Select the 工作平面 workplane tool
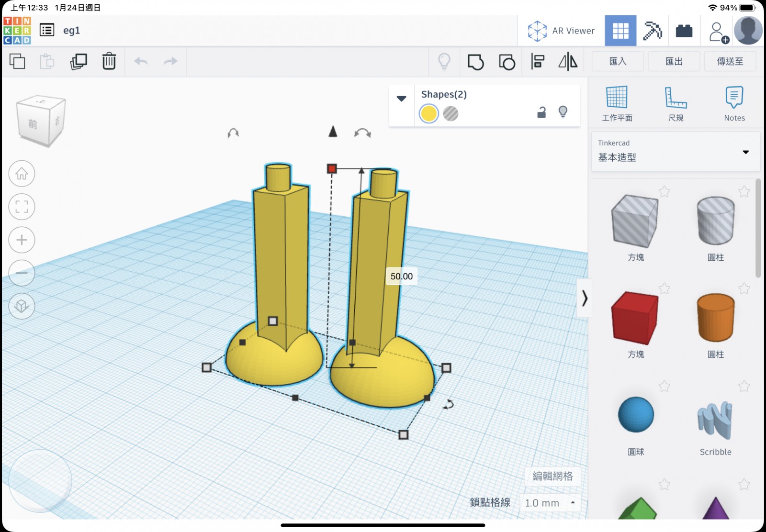Viewport: 766px width, 532px height. pos(617,104)
